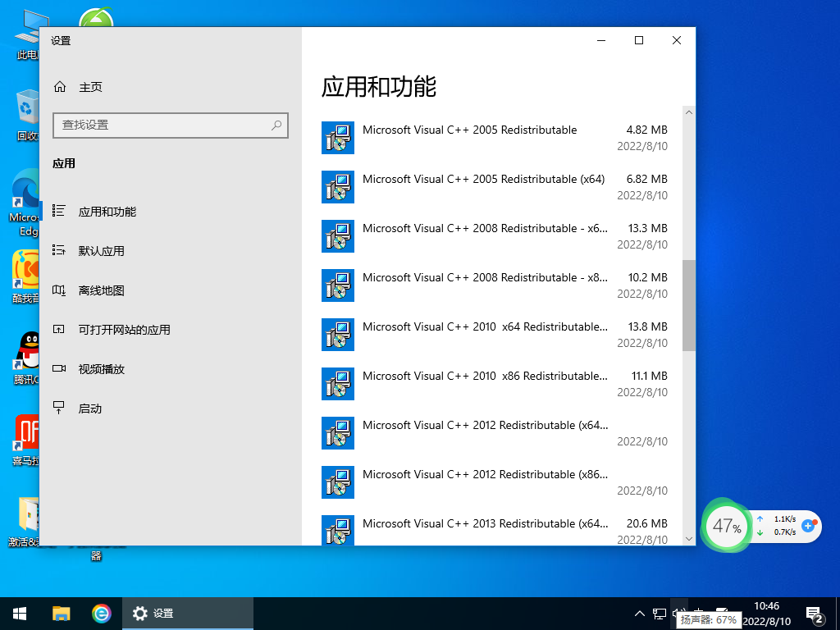The image size is (840, 630).
Task: Click the 10:46 clock in the taskbar
Action: click(767, 606)
